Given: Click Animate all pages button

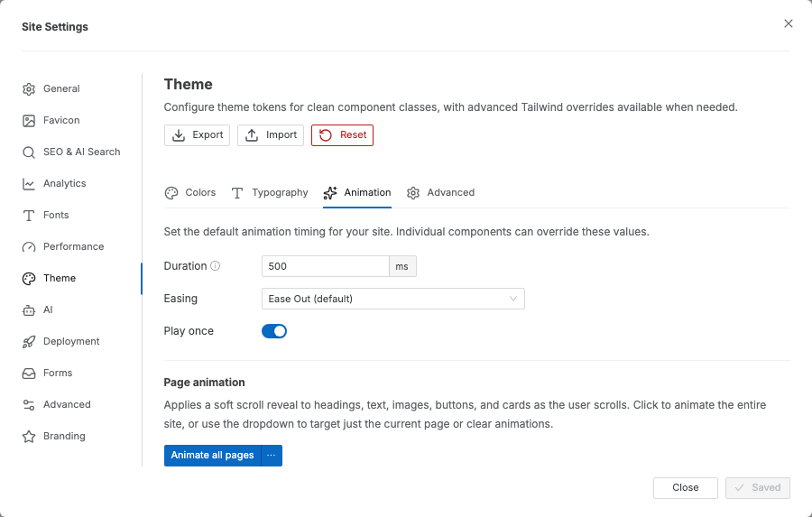Looking at the screenshot, I should pyautogui.click(x=212, y=456).
